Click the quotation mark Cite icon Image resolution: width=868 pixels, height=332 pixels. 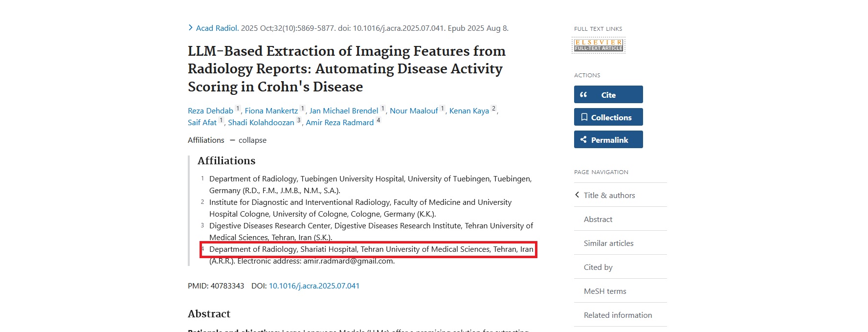click(x=583, y=95)
